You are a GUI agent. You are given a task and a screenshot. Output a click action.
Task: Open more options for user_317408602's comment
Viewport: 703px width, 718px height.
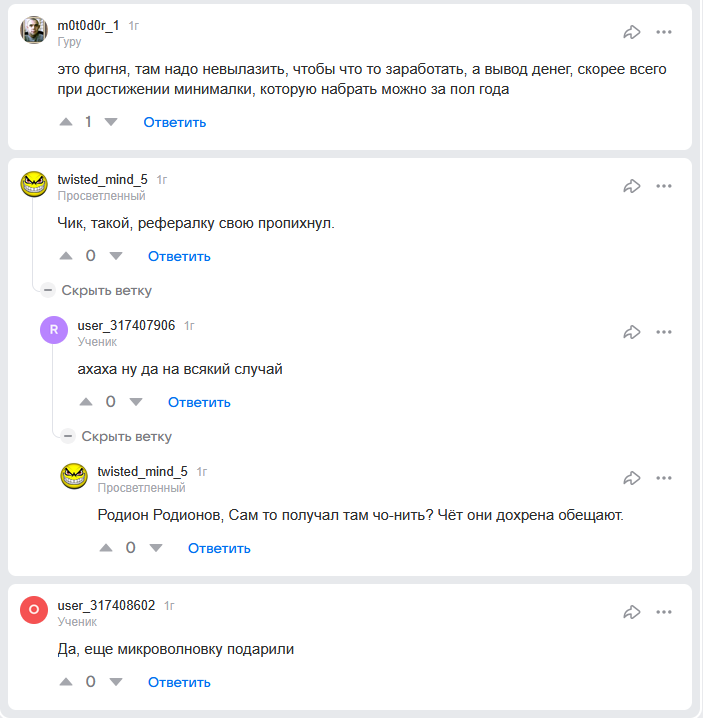pyautogui.click(x=664, y=612)
